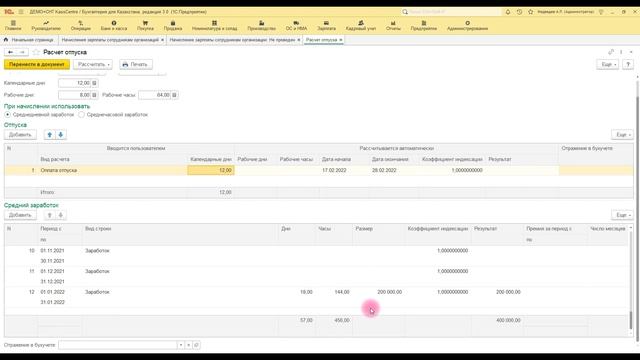Open help with the question mark button
The image size is (640, 360).
[x=628, y=64]
